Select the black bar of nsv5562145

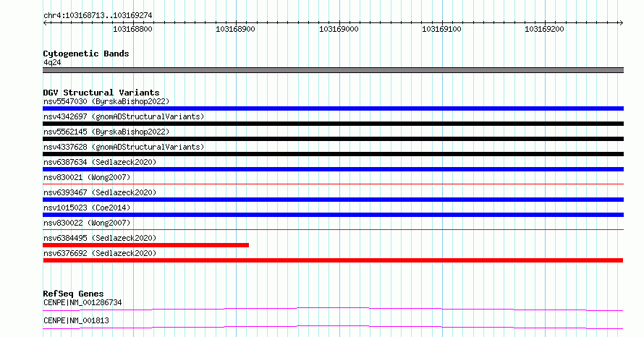click(333, 139)
